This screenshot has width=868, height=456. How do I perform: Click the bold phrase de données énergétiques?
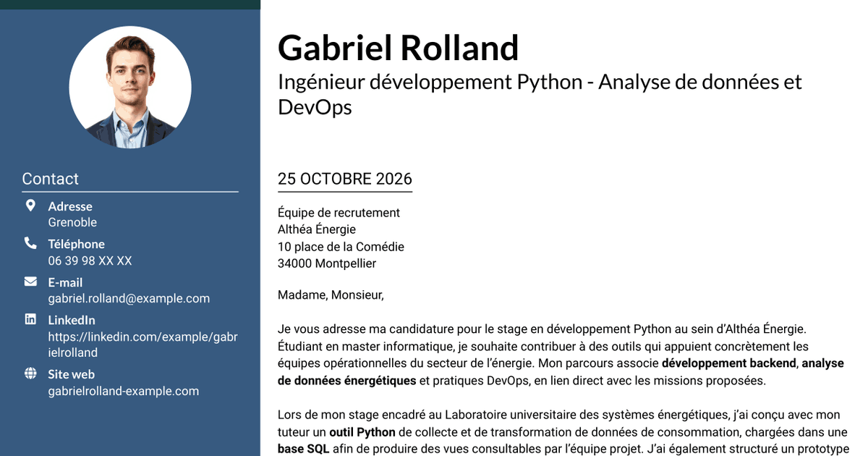(347, 380)
